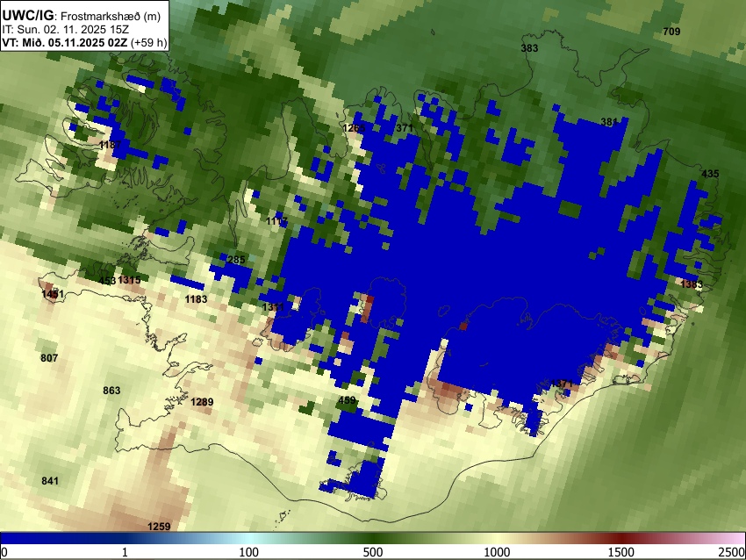Click the map value 1383

[x=692, y=284]
